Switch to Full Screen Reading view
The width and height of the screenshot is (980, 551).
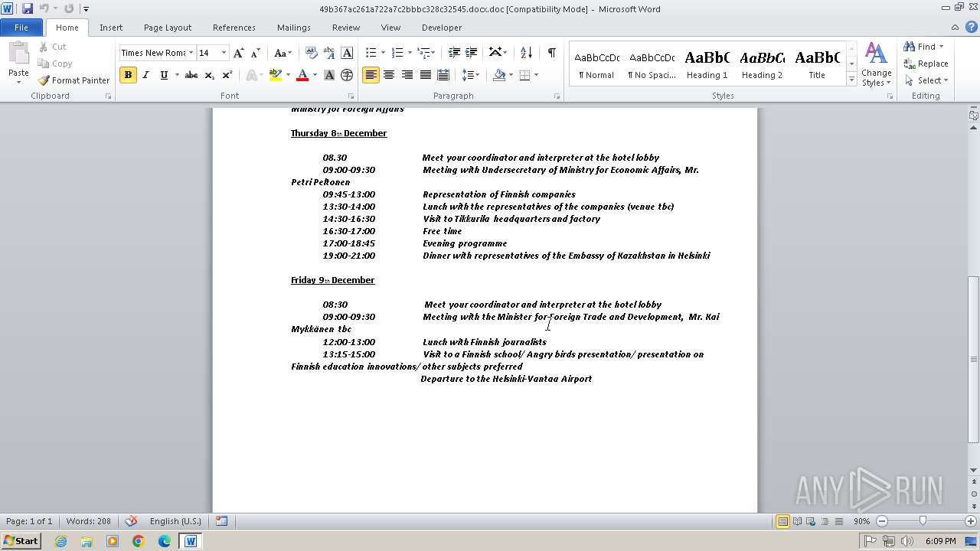coord(797,521)
